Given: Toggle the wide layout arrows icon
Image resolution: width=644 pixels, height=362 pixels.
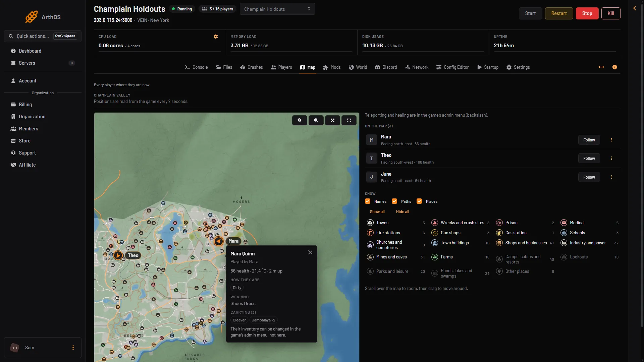Looking at the screenshot, I should 601,67.
